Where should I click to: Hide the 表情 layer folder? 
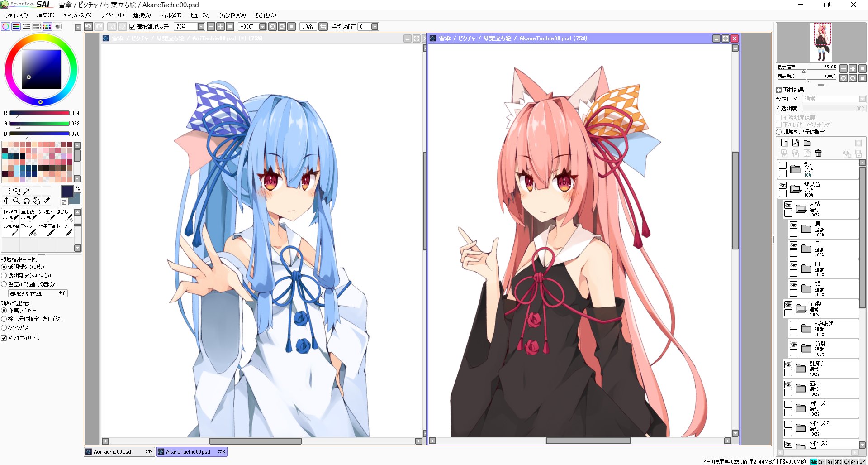click(788, 205)
